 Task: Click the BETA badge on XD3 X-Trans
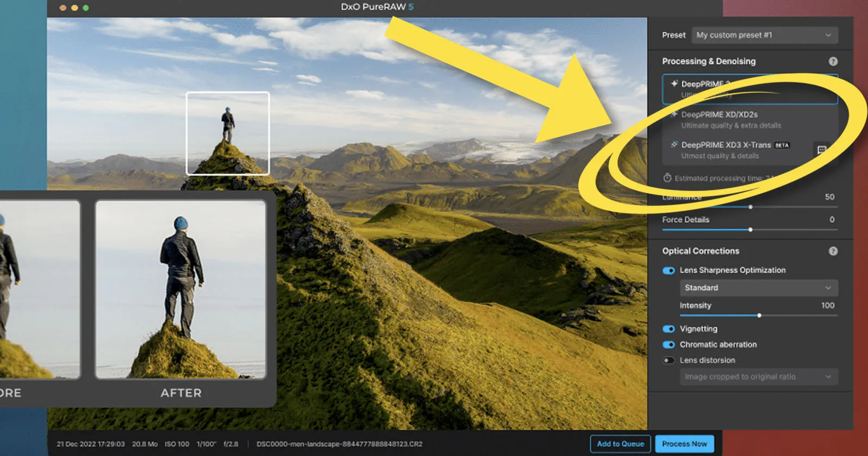(782, 145)
